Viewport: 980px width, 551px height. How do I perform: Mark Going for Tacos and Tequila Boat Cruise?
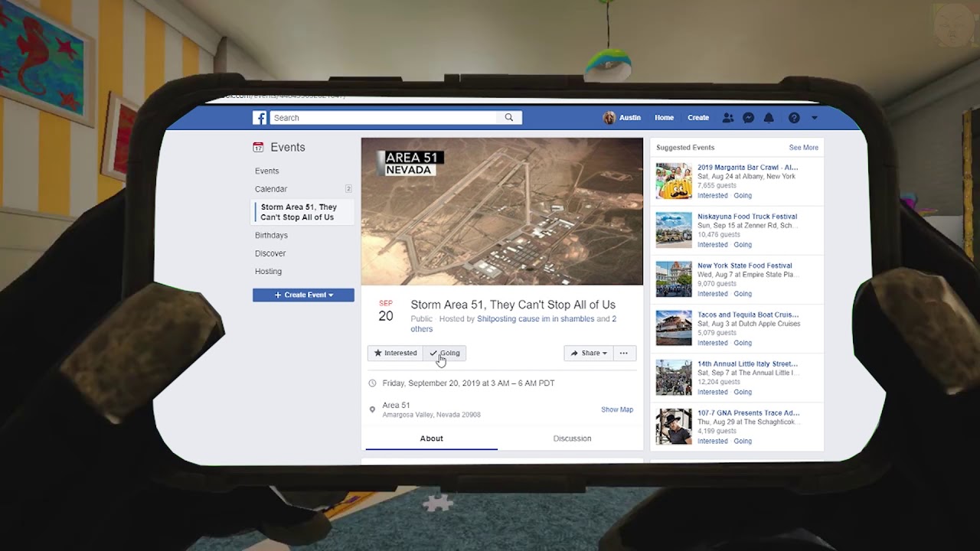tap(743, 343)
